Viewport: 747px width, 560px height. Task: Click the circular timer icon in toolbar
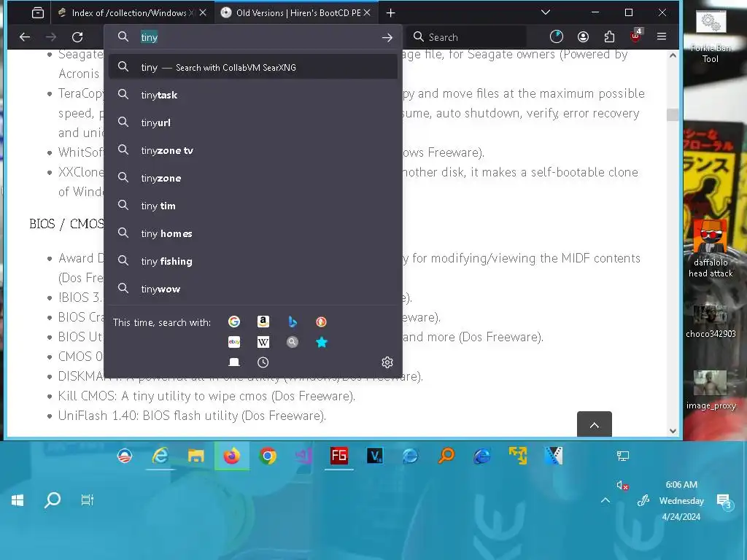556,36
